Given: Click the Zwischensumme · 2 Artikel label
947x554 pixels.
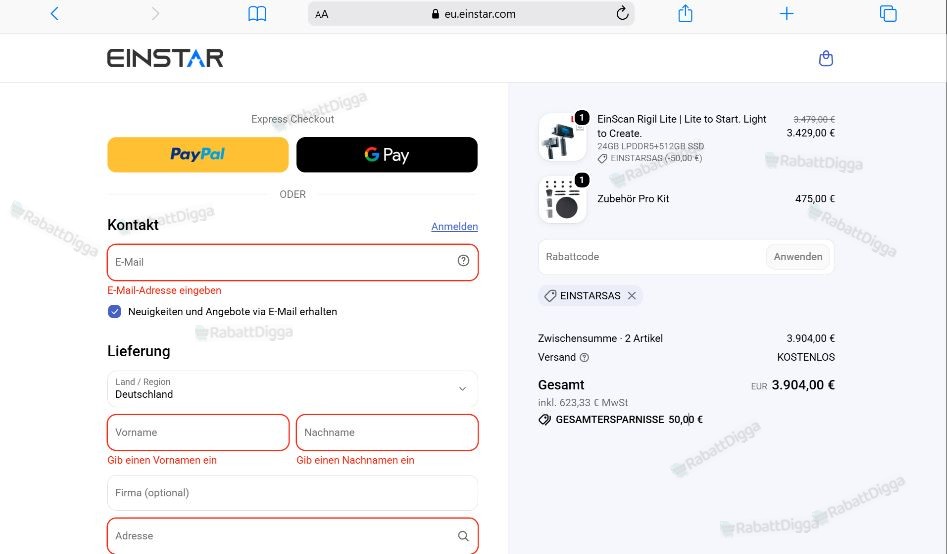Looking at the screenshot, I should 600,338.
